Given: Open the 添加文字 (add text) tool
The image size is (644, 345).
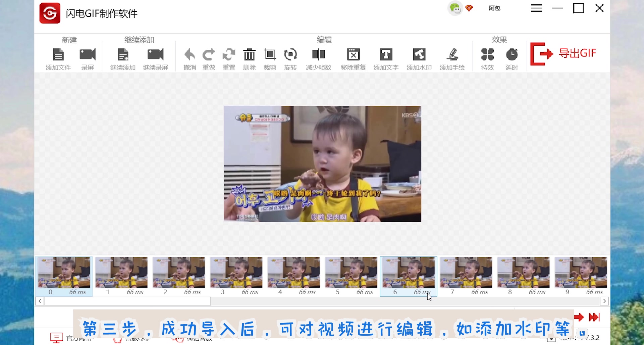Looking at the screenshot, I should 386,55.
